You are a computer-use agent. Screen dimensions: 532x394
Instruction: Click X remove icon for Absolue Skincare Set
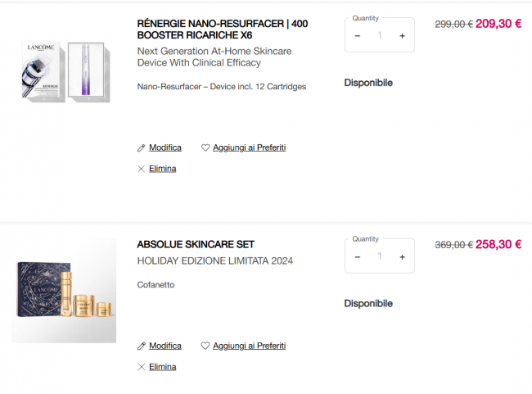(x=142, y=367)
